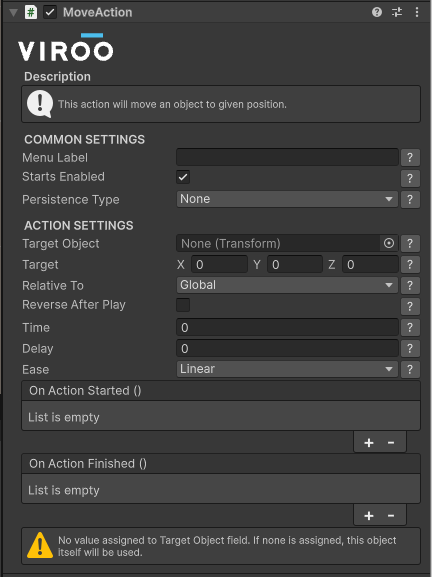Image resolution: width=432 pixels, height=577 pixels.
Task: Click the C# script icon beside MoveAction
Action: [31, 13]
